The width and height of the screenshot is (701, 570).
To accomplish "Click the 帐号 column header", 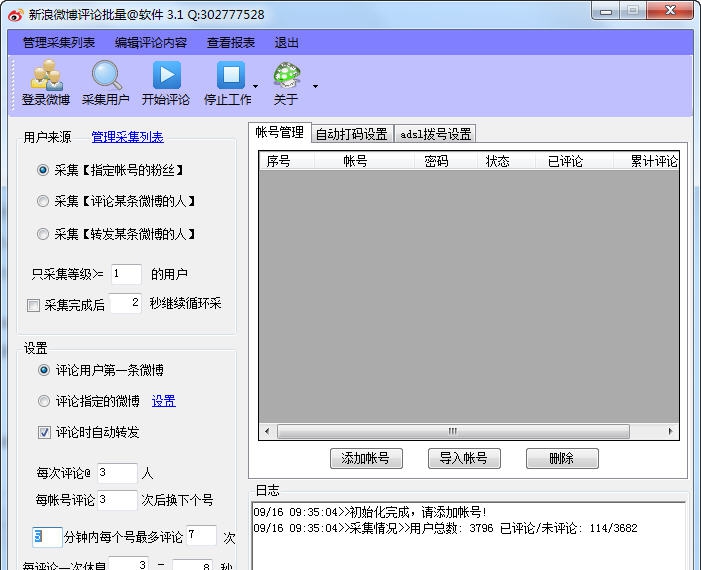I will [x=364, y=161].
